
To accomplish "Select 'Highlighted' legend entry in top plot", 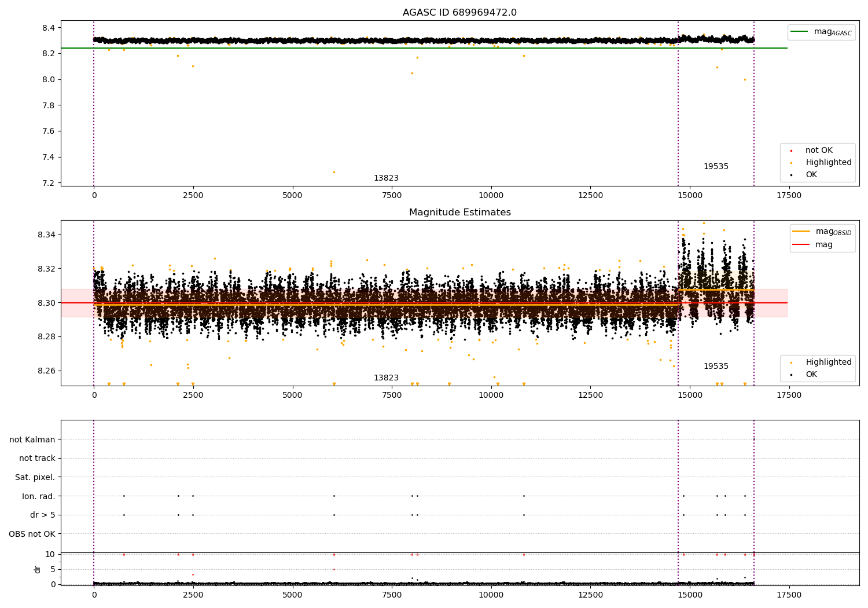I will (x=828, y=163).
